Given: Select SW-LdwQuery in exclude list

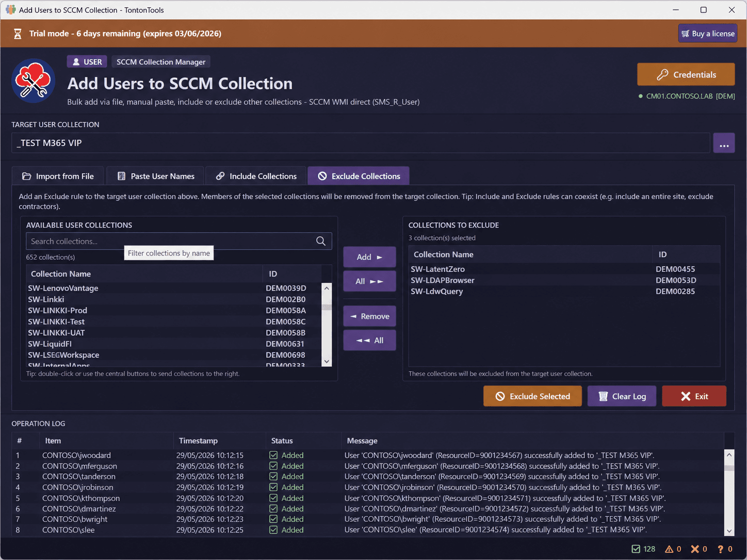Looking at the screenshot, I should coord(564,291).
